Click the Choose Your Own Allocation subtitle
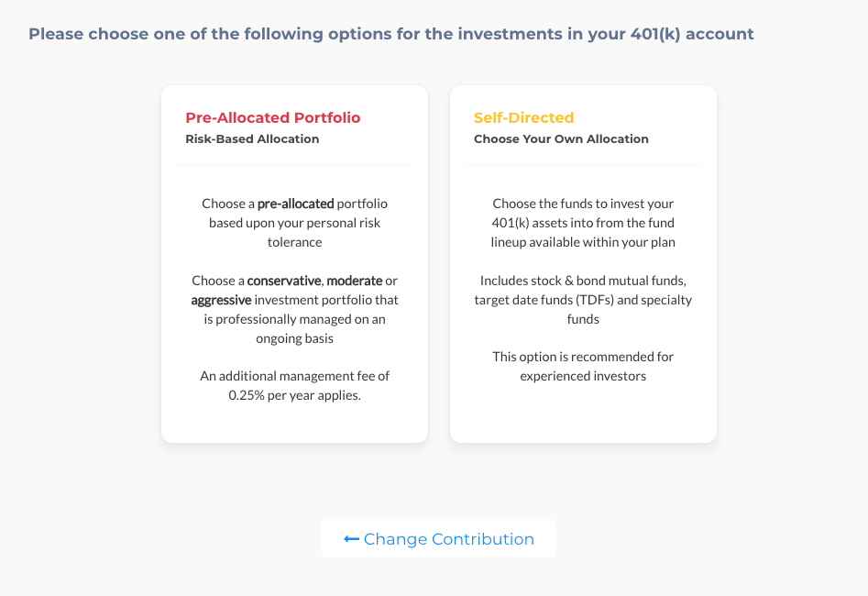Screen dimensions: 868x596 click(x=561, y=139)
